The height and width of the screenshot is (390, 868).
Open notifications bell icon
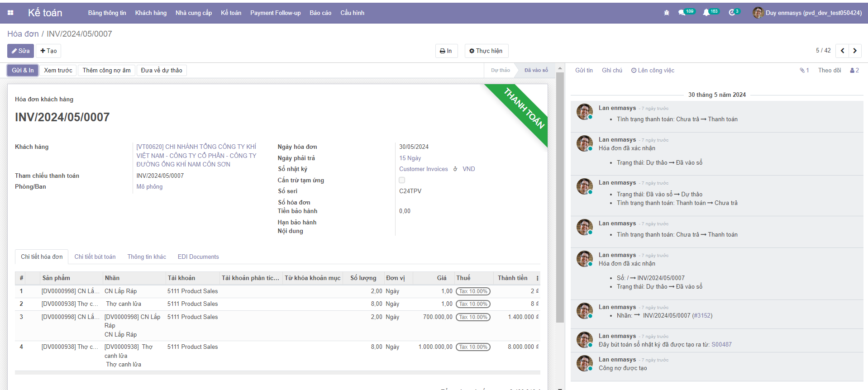[x=706, y=13]
